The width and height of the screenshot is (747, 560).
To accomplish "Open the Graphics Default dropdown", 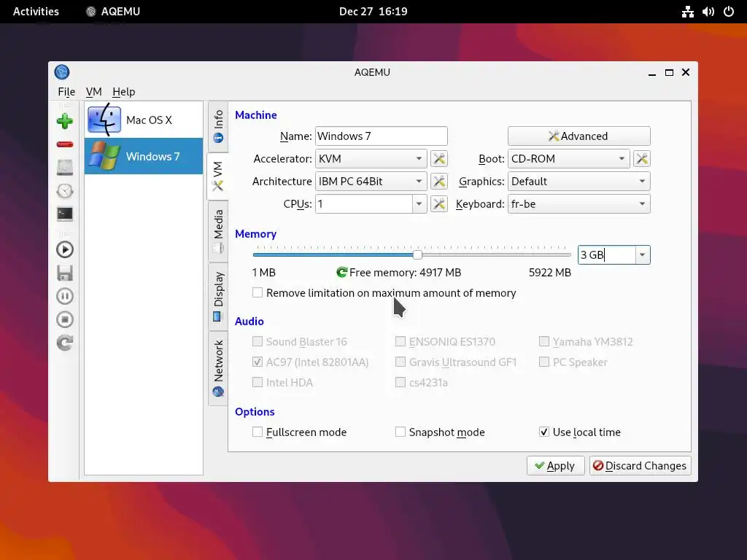I will (x=578, y=181).
